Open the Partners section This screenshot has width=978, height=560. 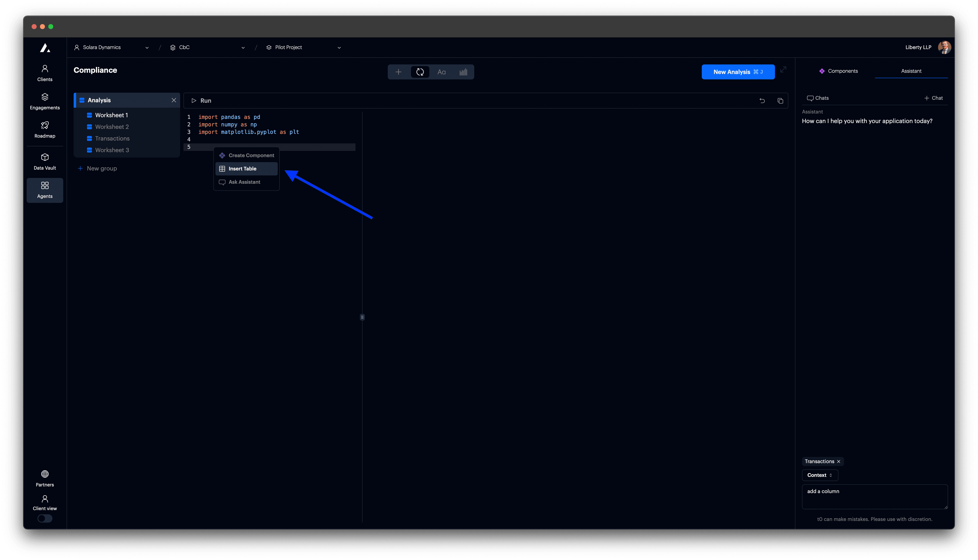45,478
